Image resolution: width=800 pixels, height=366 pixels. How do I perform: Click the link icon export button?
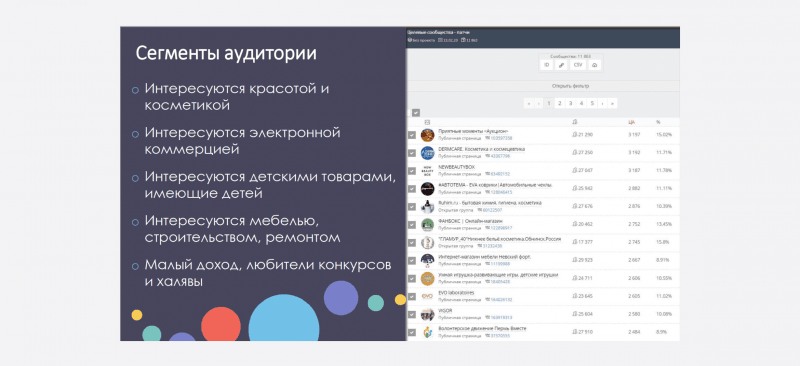(x=562, y=65)
